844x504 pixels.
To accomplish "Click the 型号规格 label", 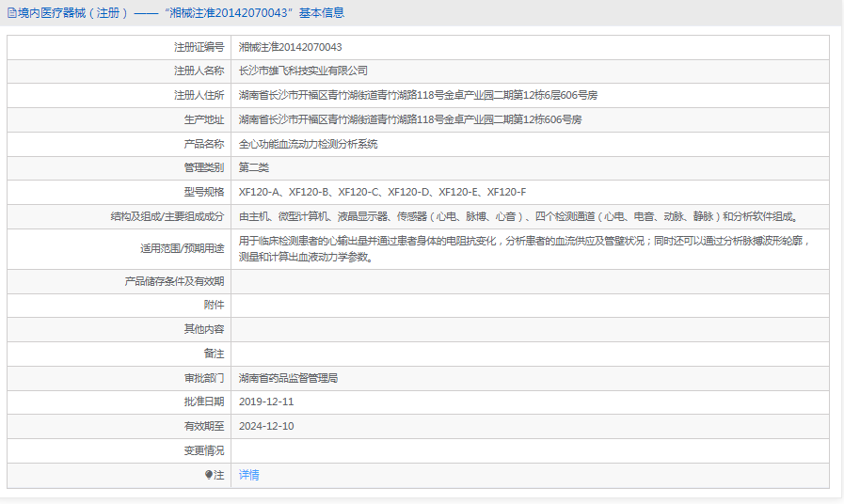I will tap(204, 192).
